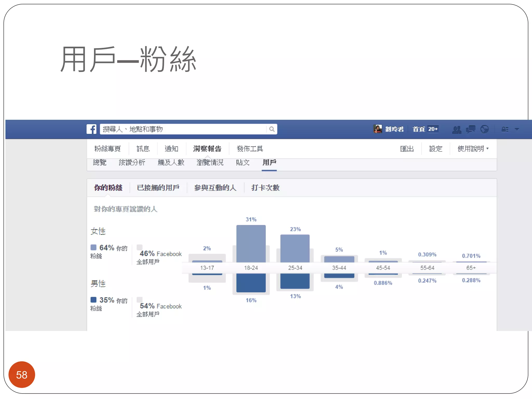This screenshot has width=532, height=399.
Task: Open the 觸及人數 section
Action: pyautogui.click(x=171, y=162)
